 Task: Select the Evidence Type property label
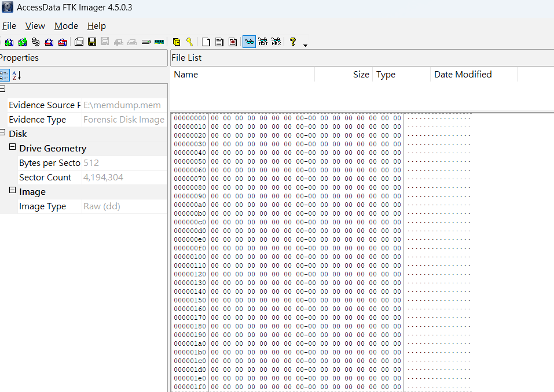pyautogui.click(x=38, y=120)
